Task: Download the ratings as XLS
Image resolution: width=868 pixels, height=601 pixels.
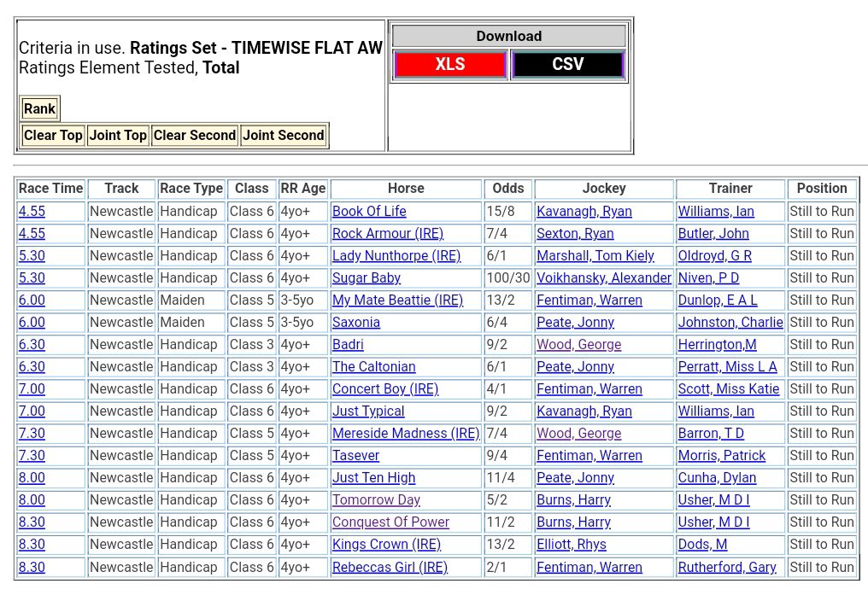Action: pos(450,65)
